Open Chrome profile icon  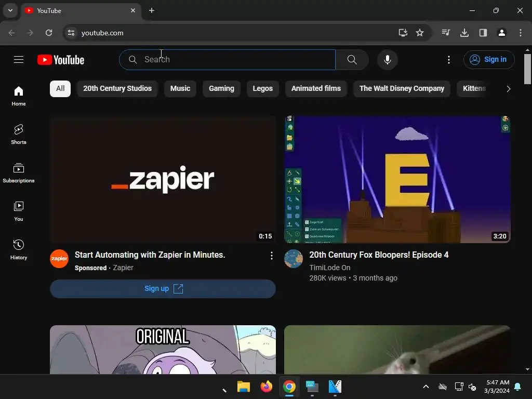[502, 33]
